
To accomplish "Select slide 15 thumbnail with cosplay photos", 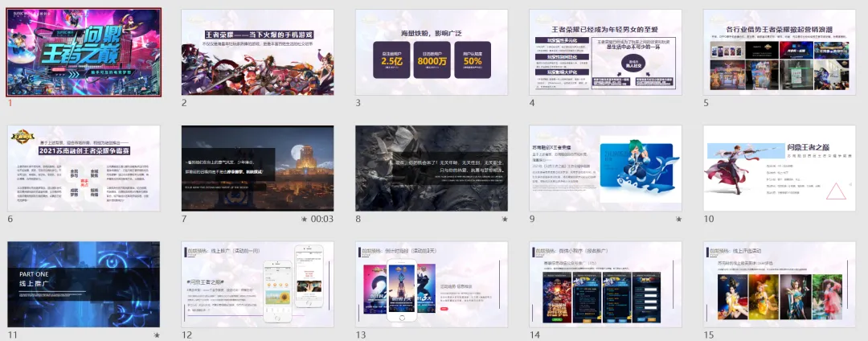I will pos(779,285).
